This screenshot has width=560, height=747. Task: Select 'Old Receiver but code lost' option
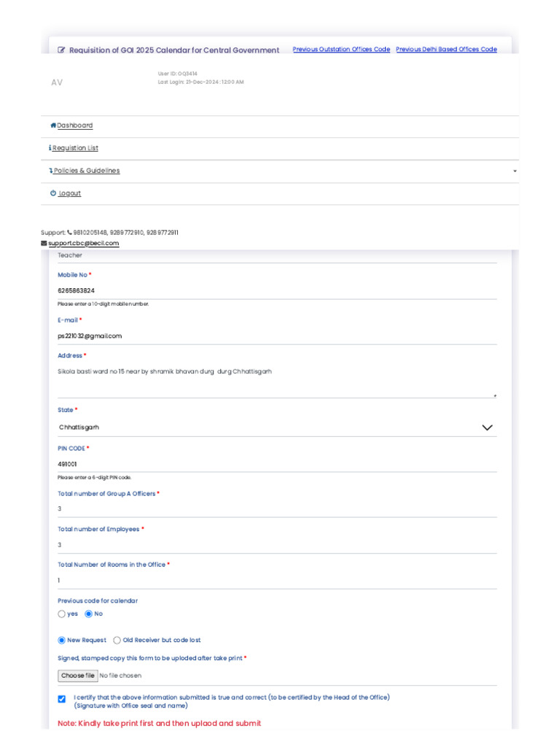click(117, 640)
